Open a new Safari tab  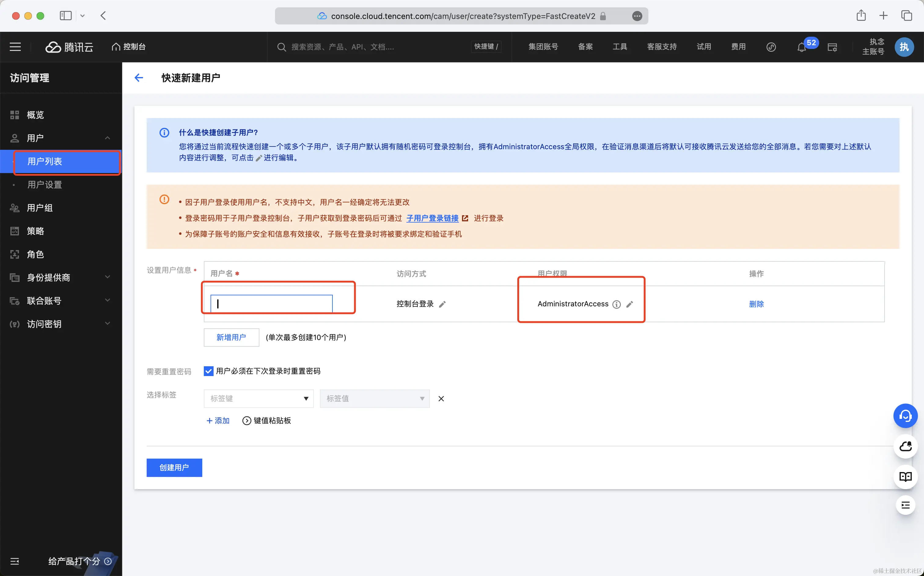coord(884,16)
